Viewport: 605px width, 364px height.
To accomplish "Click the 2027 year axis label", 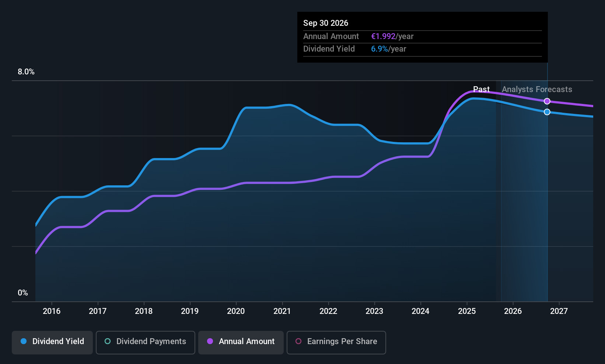I will [559, 311].
